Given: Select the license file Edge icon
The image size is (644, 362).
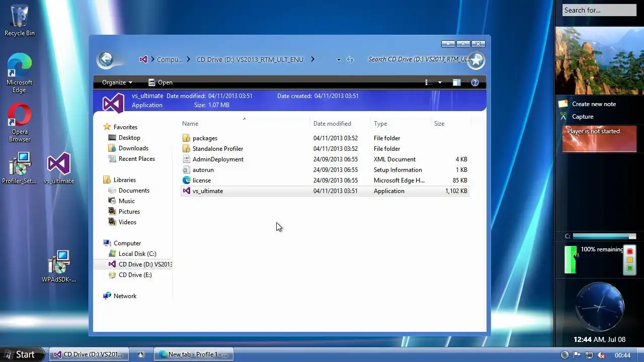Looking at the screenshot, I should point(186,180).
